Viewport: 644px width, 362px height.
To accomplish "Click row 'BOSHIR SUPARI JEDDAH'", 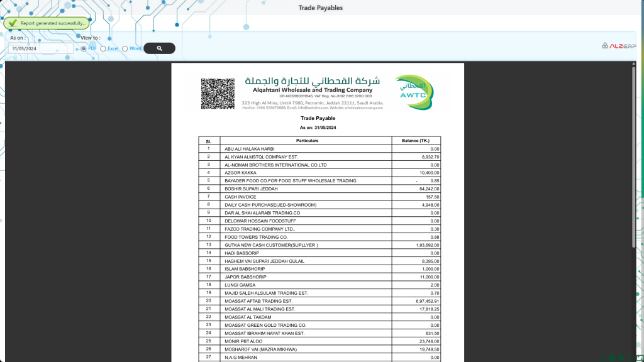I will 319,189.
